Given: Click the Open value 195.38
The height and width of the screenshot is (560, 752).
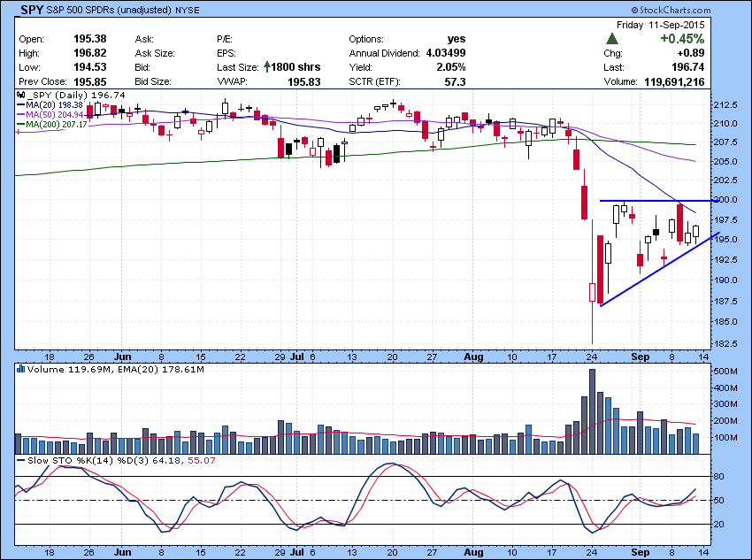Looking at the screenshot, I should click(90, 39).
